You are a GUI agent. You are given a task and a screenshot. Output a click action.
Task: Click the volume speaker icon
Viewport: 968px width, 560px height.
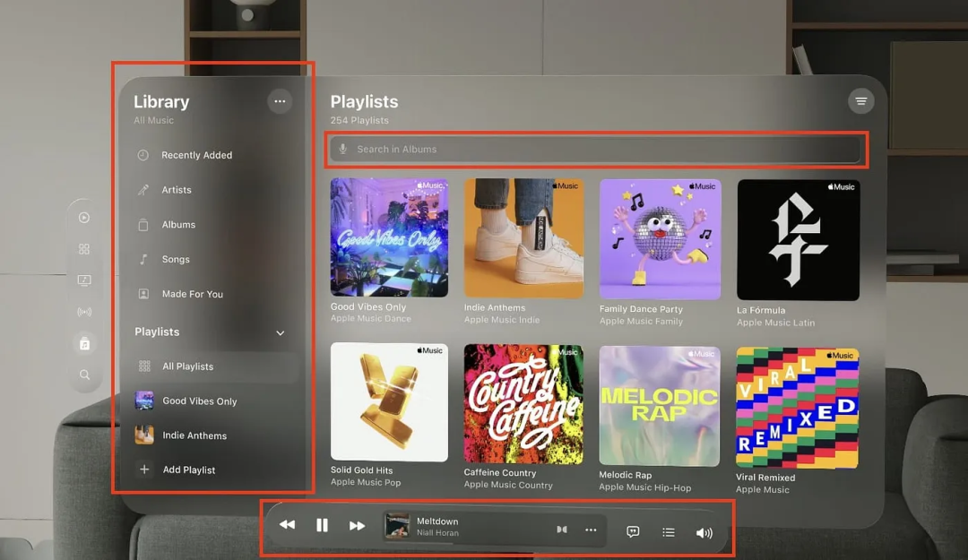pos(704,533)
